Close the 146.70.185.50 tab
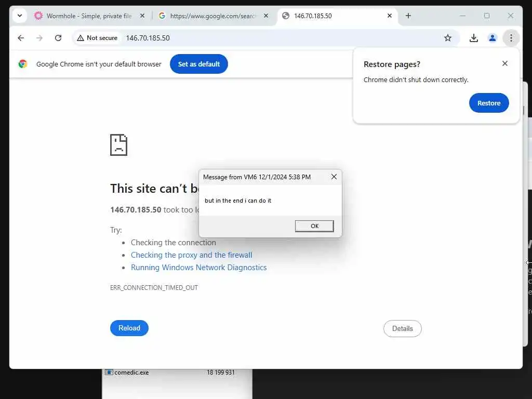This screenshot has width=532, height=399. [390, 16]
